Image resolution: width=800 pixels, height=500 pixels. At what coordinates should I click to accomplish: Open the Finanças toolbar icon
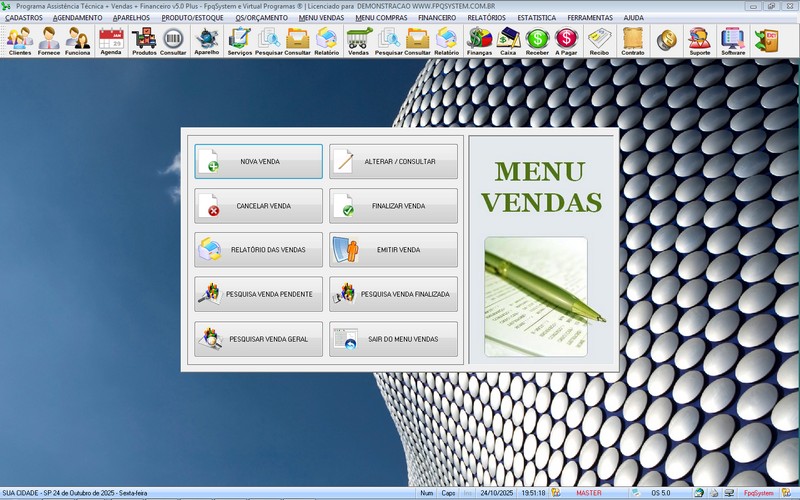tap(480, 41)
